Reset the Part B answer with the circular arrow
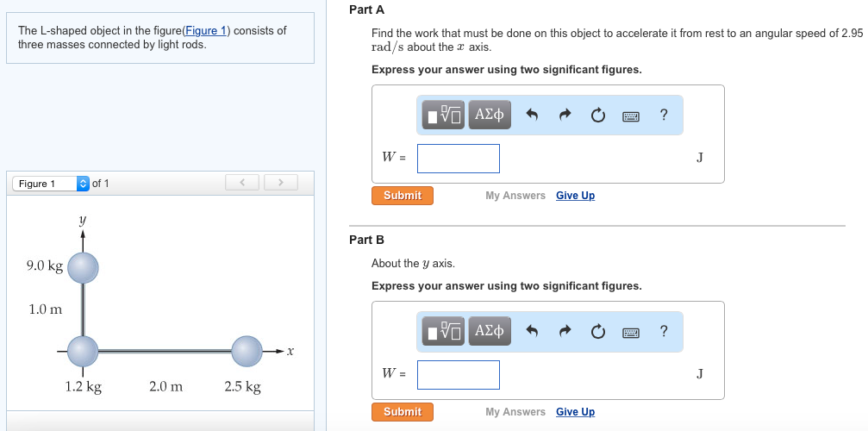This screenshot has width=868, height=431. coord(597,331)
